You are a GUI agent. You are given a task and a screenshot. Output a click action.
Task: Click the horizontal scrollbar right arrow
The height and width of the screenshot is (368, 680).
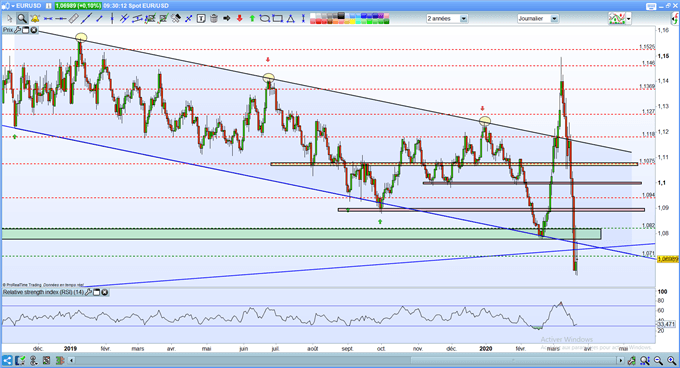tap(621, 360)
